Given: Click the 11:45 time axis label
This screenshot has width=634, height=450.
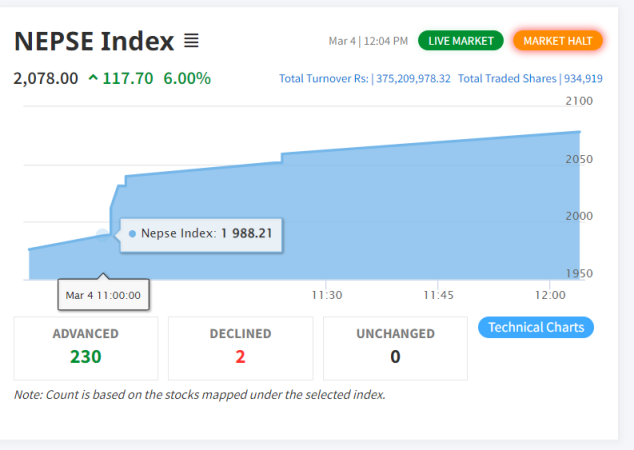Looking at the screenshot, I should [438, 295].
